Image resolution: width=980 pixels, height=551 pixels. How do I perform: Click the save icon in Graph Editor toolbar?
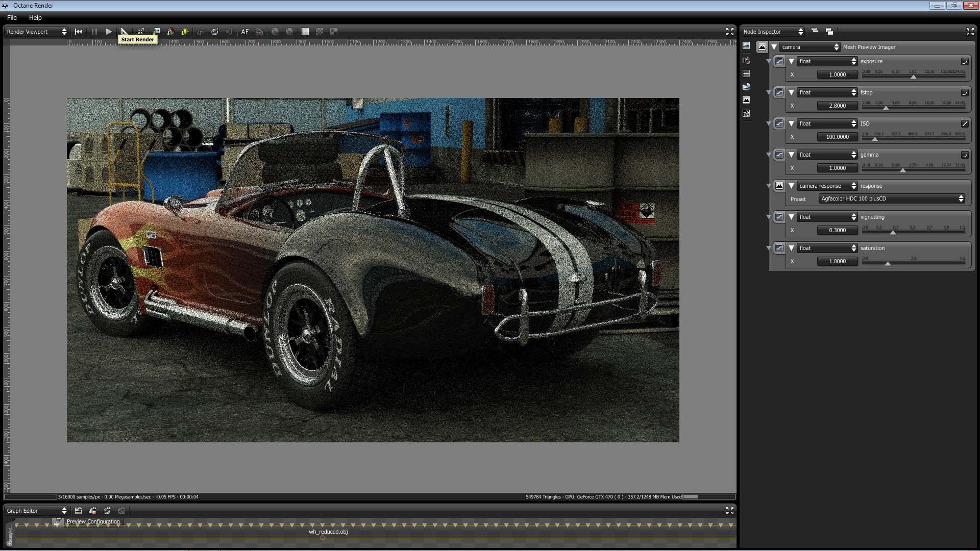pos(78,511)
